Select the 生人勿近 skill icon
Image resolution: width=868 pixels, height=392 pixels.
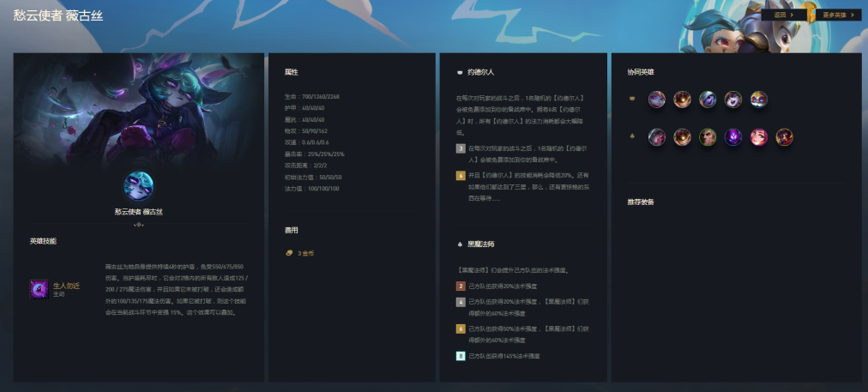pyautogui.click(x=39, y=289)
